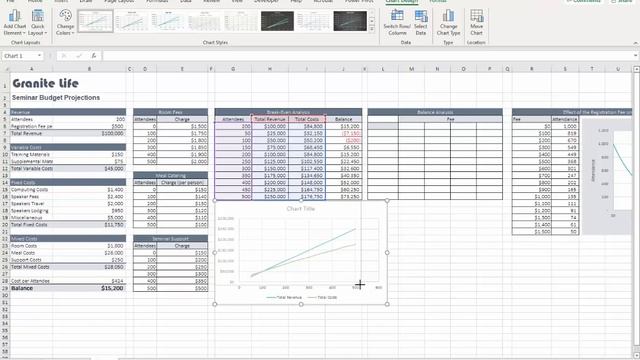This screenshot has height=360, width=640.
Task: Apply the first dark chart style
Action: (277, 21)
